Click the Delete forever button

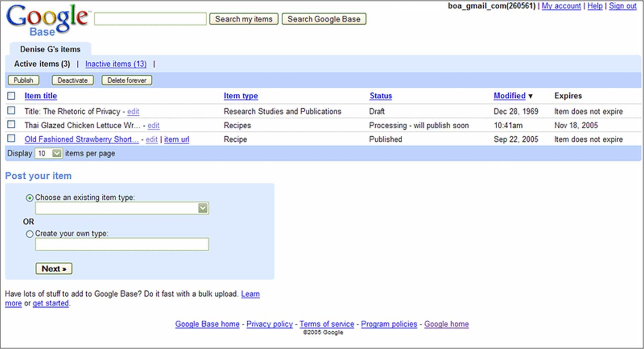pyautogui.click(x=127, y=80)
